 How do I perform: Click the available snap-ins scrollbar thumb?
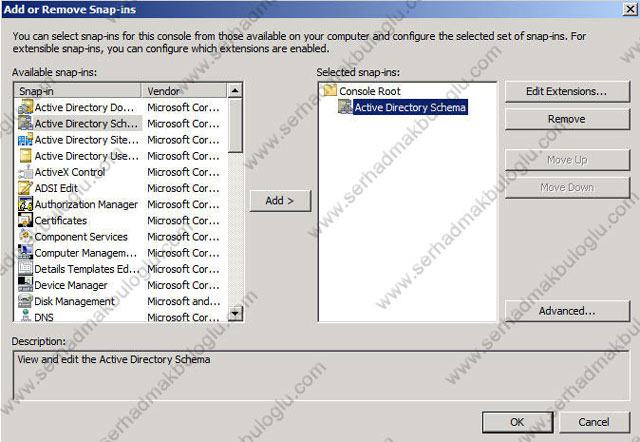click(235, 126)
